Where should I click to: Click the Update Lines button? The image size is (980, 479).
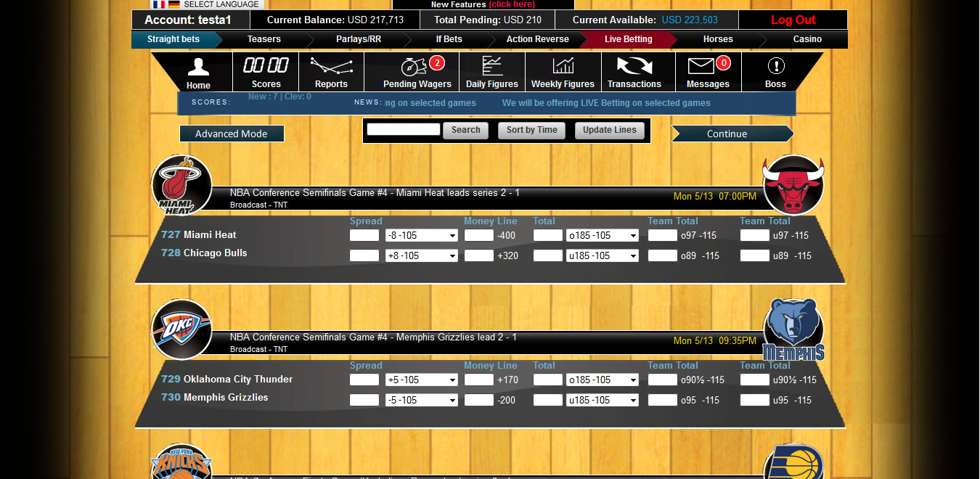click(609, 130)
